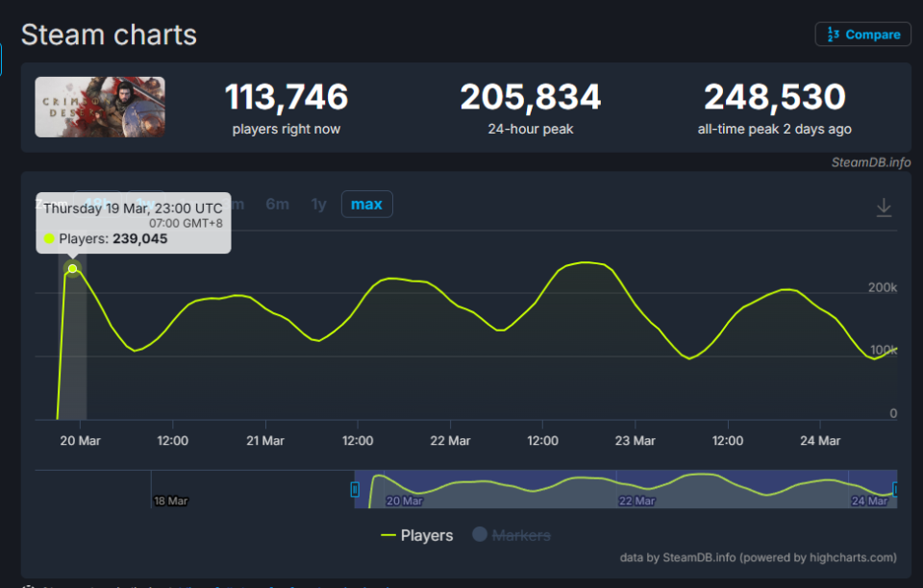
Task: Click the compare numbers icon
Action: pyautogui.click(x=833, y=35)
